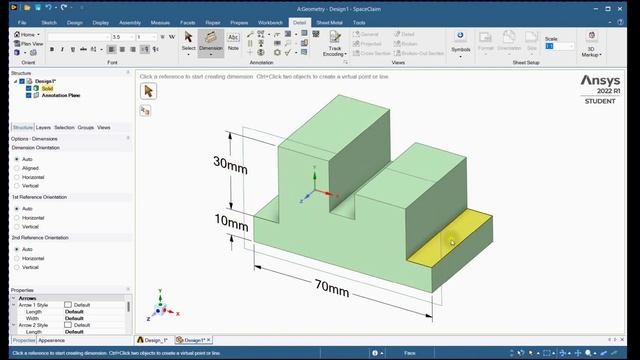Collapse the Arrow 1 Style row

click(13, 305)
